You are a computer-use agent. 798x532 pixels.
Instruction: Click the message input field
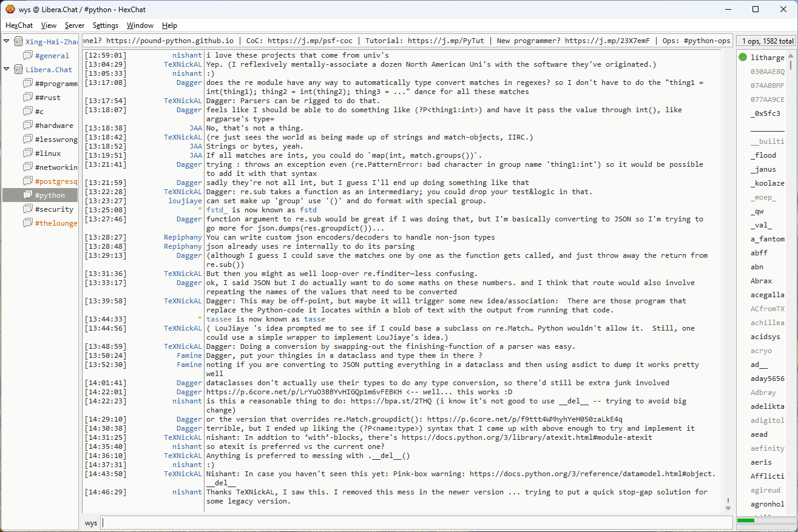[416, 523]
